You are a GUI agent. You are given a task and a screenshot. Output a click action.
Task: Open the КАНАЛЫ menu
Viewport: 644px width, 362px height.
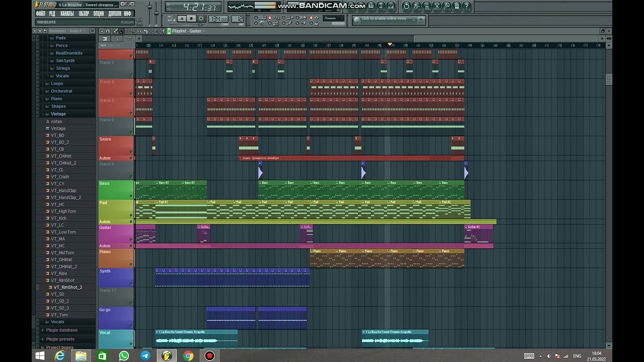pyautogui.click(x=67, y=14)
